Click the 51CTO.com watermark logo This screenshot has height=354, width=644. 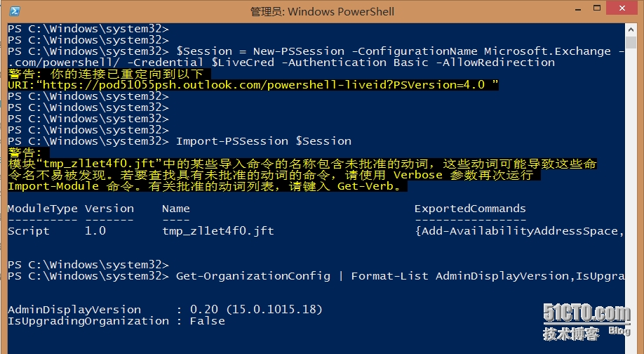(586, 313)
